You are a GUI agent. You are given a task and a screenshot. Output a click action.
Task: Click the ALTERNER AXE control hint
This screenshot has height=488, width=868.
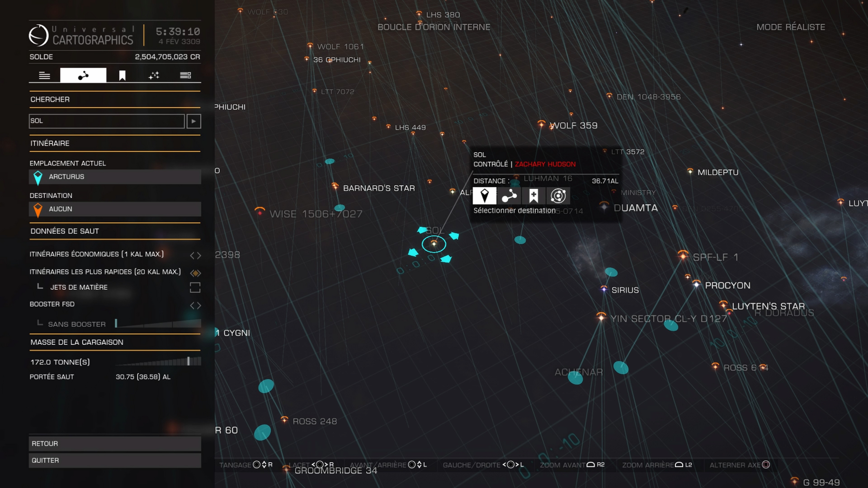point(740,465)
